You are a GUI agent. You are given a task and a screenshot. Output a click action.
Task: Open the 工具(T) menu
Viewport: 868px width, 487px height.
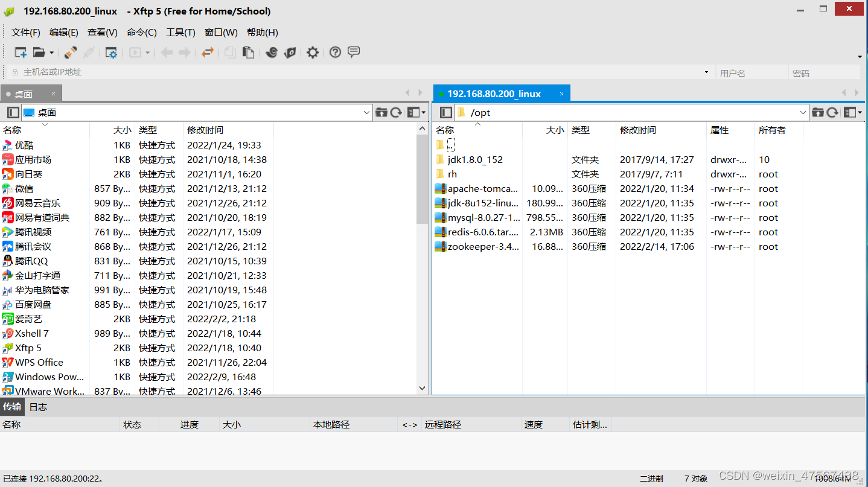click(x=180, y=33)
